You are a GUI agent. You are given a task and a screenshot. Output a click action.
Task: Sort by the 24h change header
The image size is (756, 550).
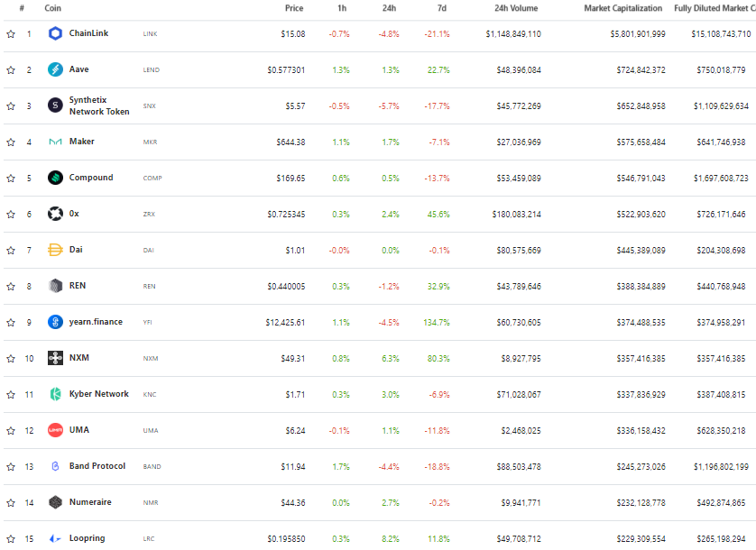tap(389, 8)
